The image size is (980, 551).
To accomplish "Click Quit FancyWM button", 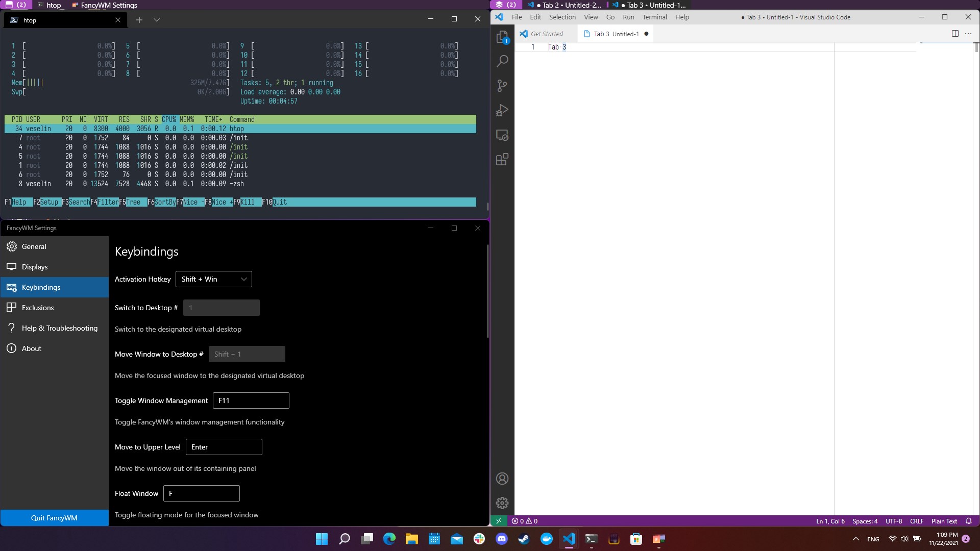I will pos(54,518).
